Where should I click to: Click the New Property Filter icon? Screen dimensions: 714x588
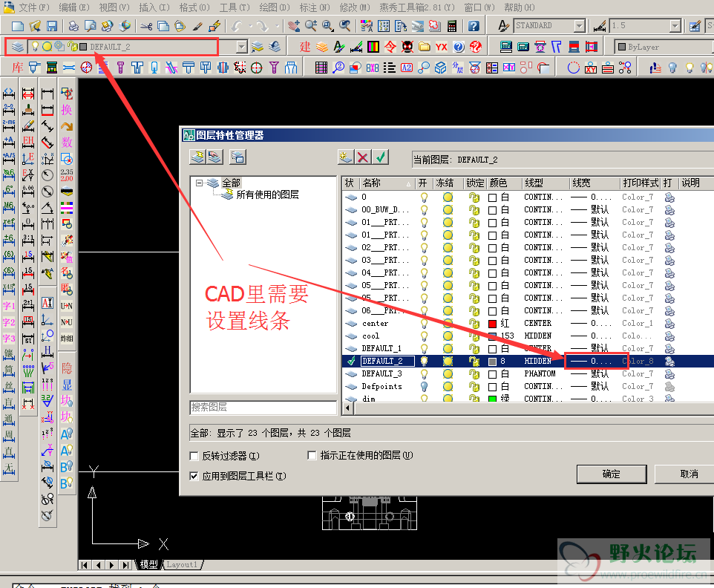[x=197, y=157]
